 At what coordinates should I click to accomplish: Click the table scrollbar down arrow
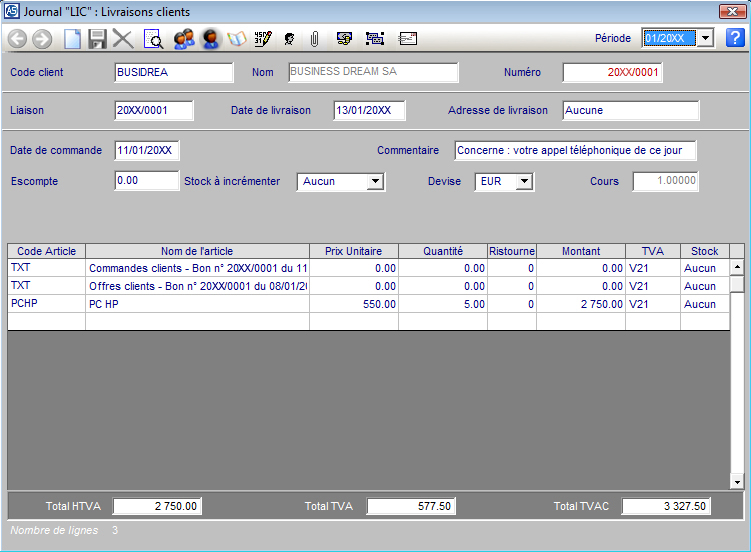tap(737, 482)
